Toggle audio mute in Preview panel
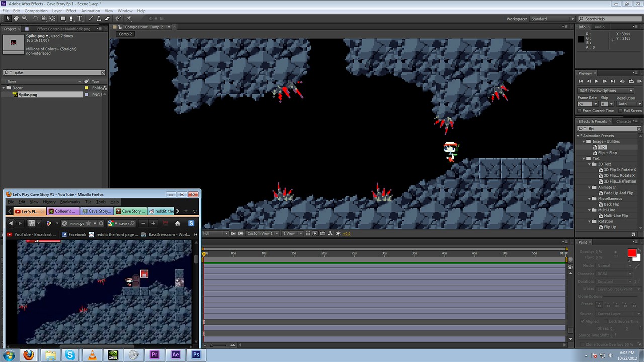 [x=622, y=81]
